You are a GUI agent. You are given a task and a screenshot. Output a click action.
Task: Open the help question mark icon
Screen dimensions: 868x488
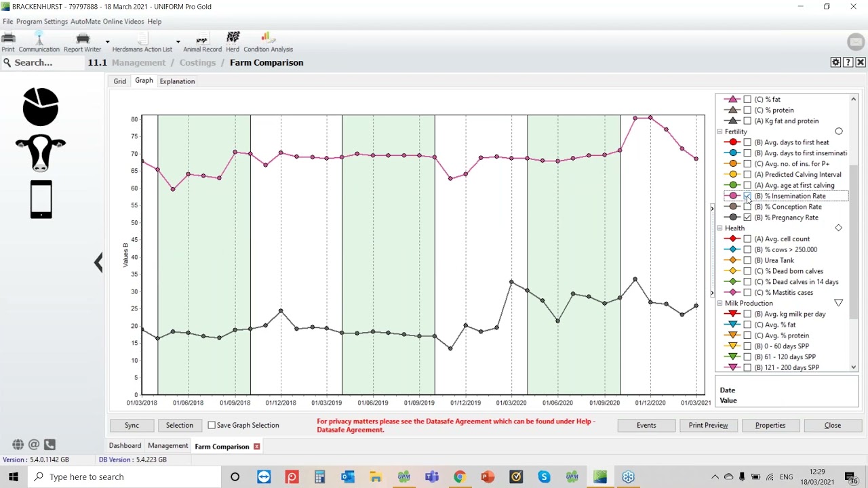click(x=848, y=62)
